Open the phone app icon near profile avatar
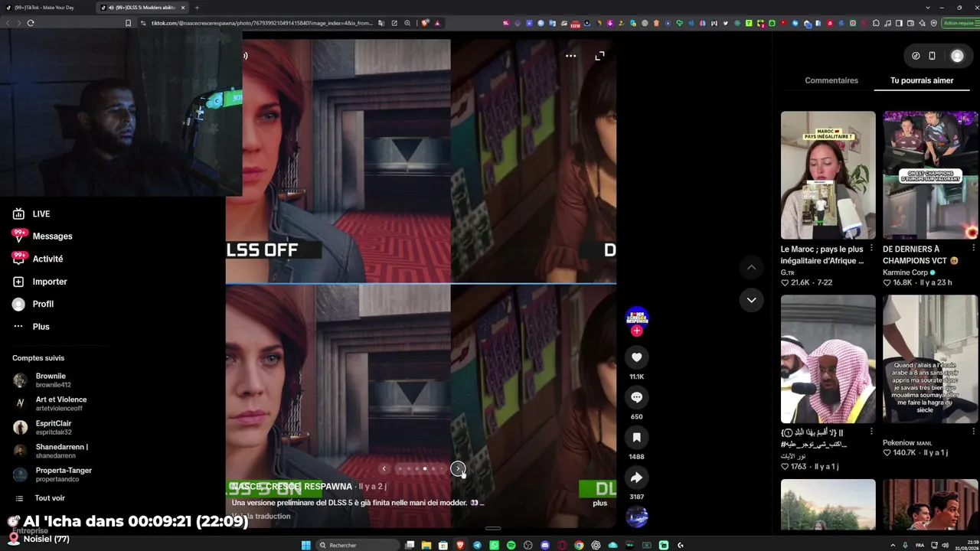980x551 pixels. point(932,56)
